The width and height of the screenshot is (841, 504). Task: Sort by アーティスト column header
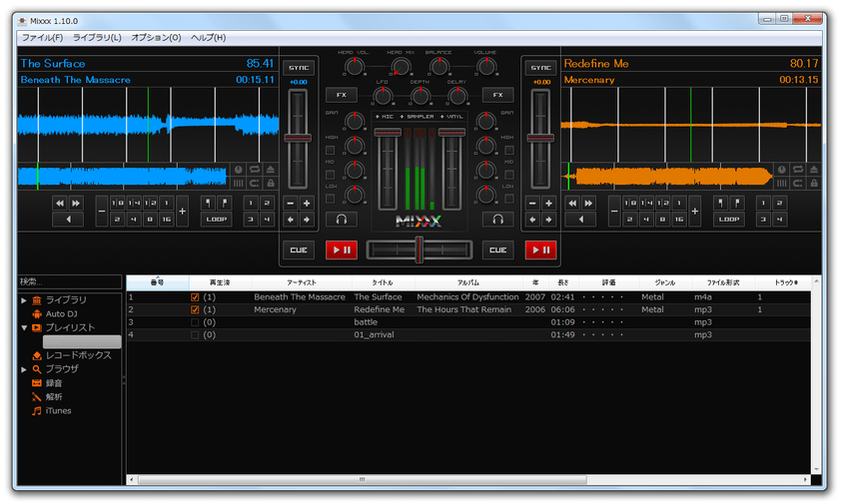(302, 282)
